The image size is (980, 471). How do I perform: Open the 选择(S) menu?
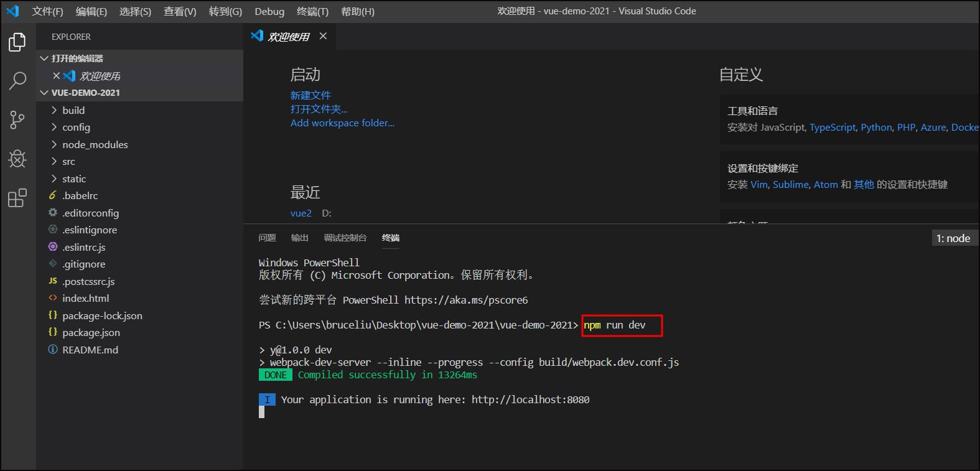click(135, 11)
